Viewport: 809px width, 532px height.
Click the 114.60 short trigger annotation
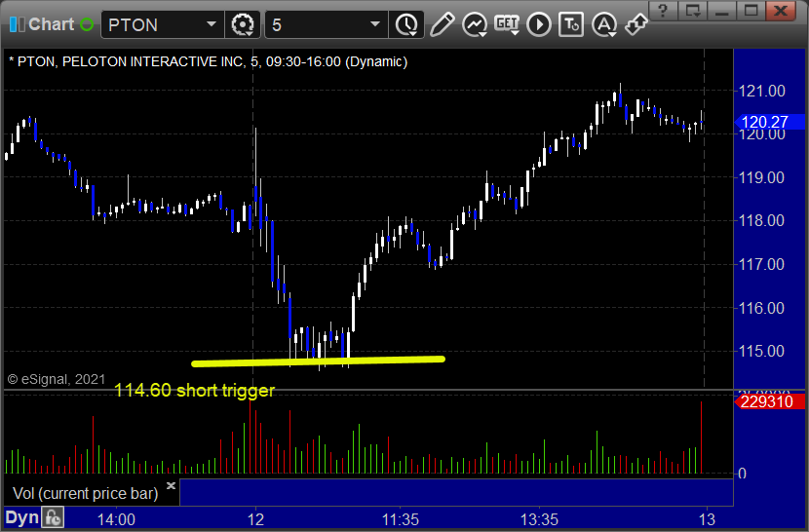coord(195,391)
